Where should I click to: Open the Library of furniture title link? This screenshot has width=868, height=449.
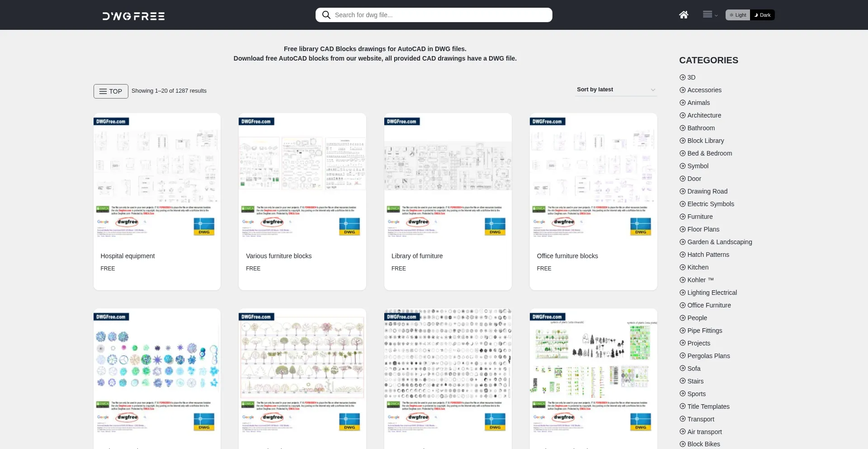click(417, 256)
